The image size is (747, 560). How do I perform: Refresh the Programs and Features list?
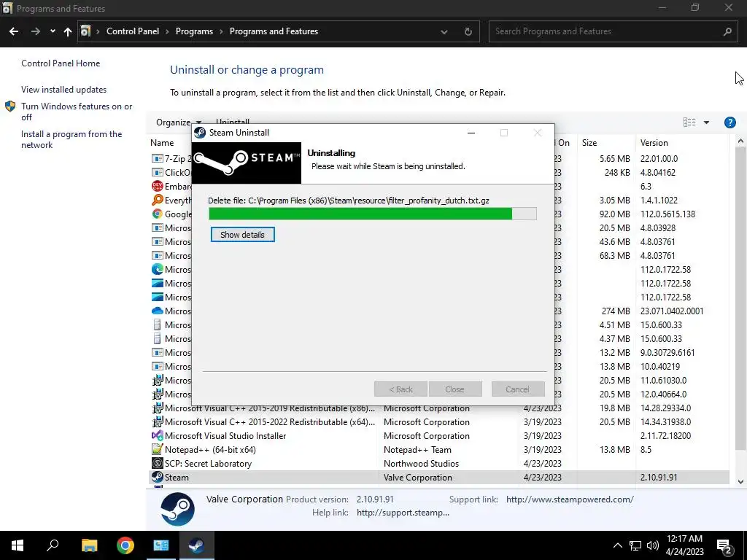(x=468, y=32)
